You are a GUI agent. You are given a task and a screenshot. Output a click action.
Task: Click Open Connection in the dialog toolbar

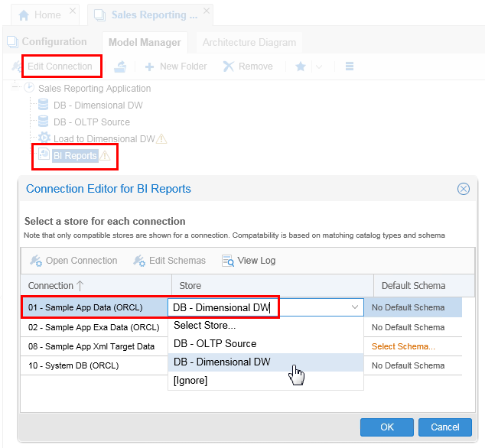[73, 261]
